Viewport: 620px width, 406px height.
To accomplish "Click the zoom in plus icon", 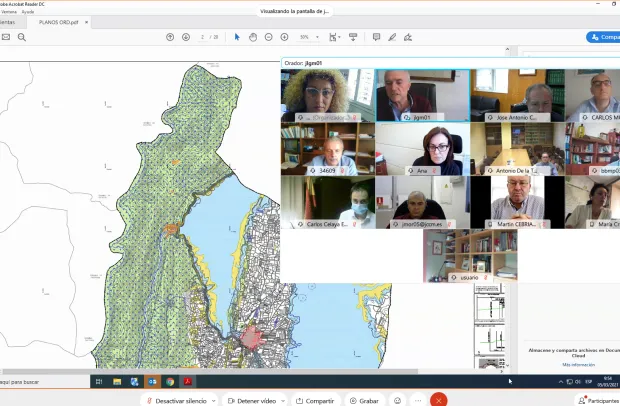I will pyautogui.click(x=286, y=37).
